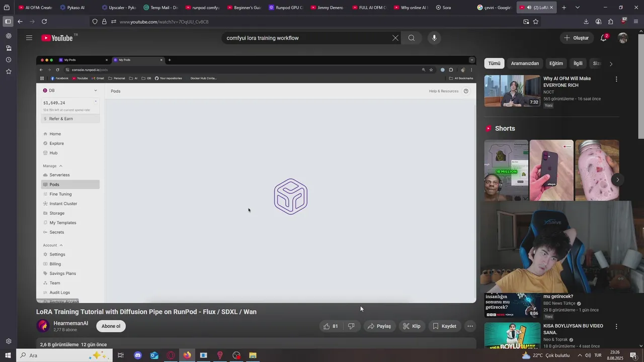Screen dimensions: 644x362
Task: Switch to the Temp Mail browser tab
Action: coord(160,8)
